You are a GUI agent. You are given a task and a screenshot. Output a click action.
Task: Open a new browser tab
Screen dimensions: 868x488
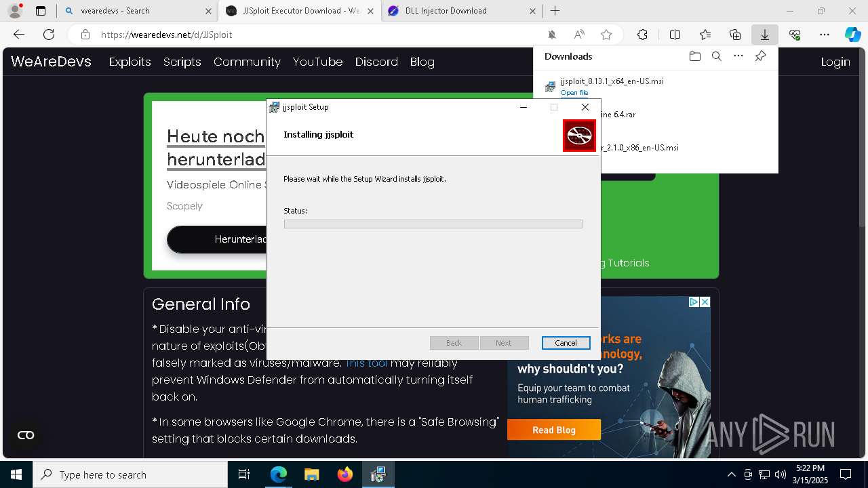pos(555,11)
